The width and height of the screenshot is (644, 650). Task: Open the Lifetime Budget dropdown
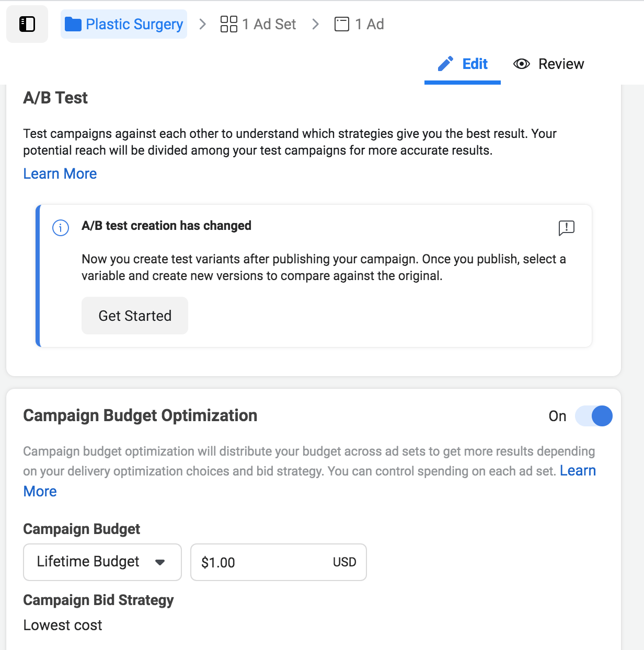tap(102, 562)
